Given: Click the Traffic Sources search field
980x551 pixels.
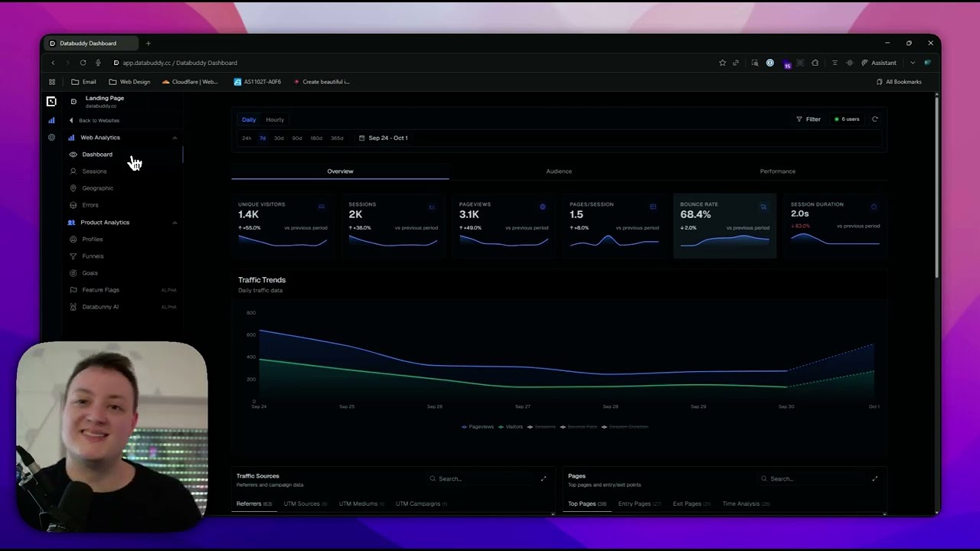Looking at the screenshot, I should [x=481, y=478].
